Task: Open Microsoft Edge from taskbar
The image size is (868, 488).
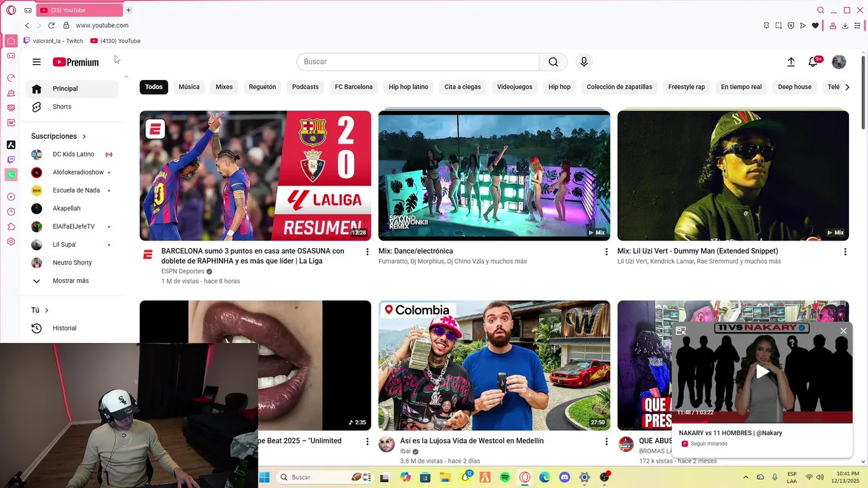Action: click(x=545, y=477)
